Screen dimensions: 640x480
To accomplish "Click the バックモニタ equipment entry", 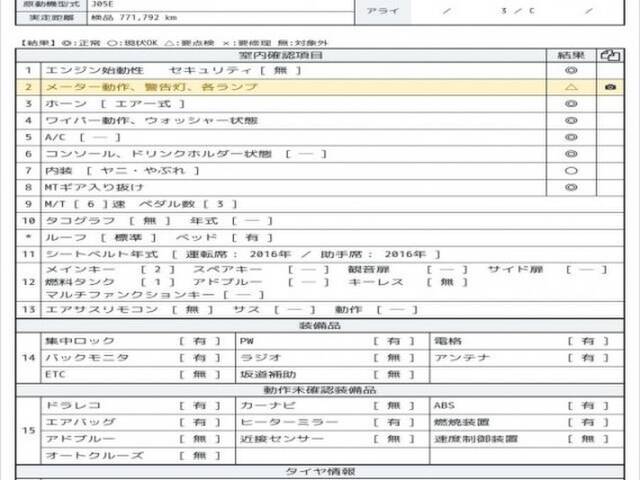I will (x=138, y=358).
